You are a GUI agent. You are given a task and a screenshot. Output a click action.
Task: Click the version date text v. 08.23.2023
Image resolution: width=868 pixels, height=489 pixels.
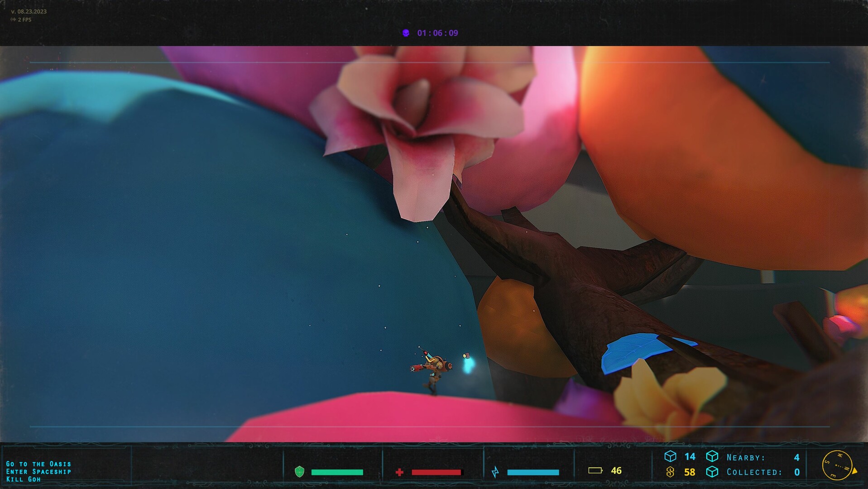(x=29, y=12)
